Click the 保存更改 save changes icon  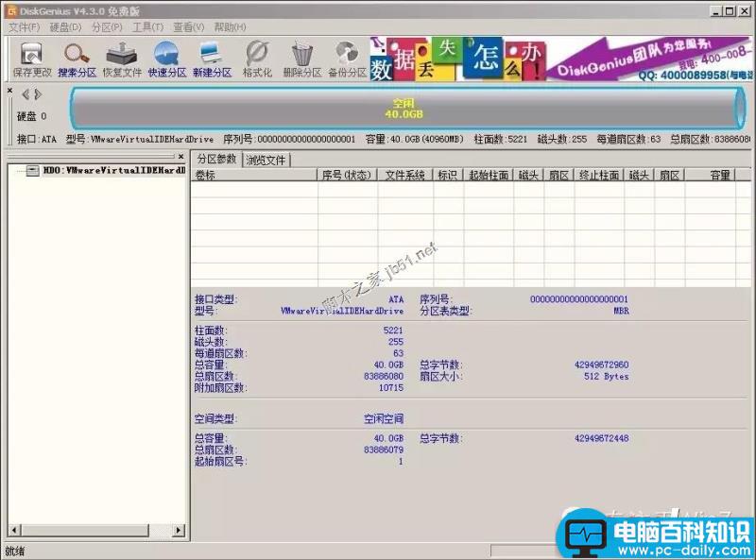[32, 59]
